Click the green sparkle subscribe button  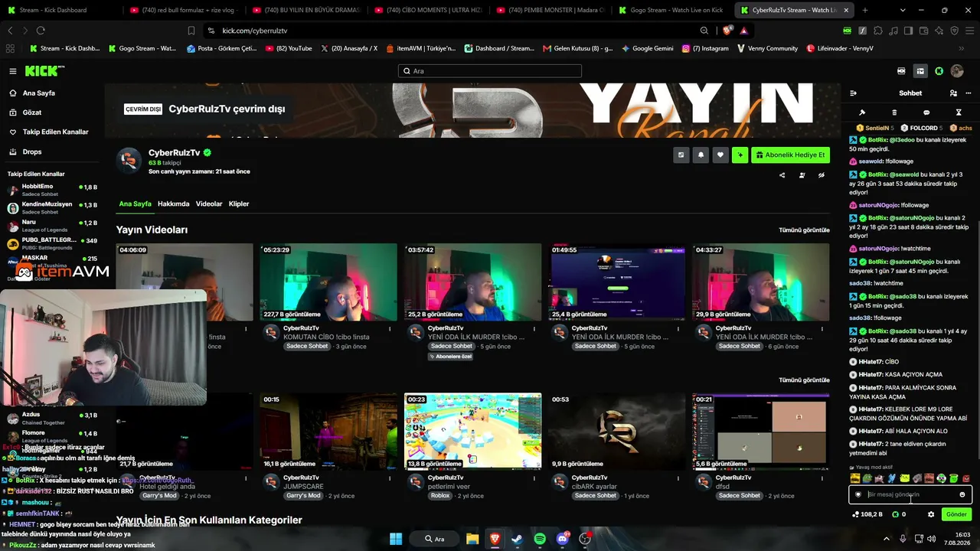(740, 155)
